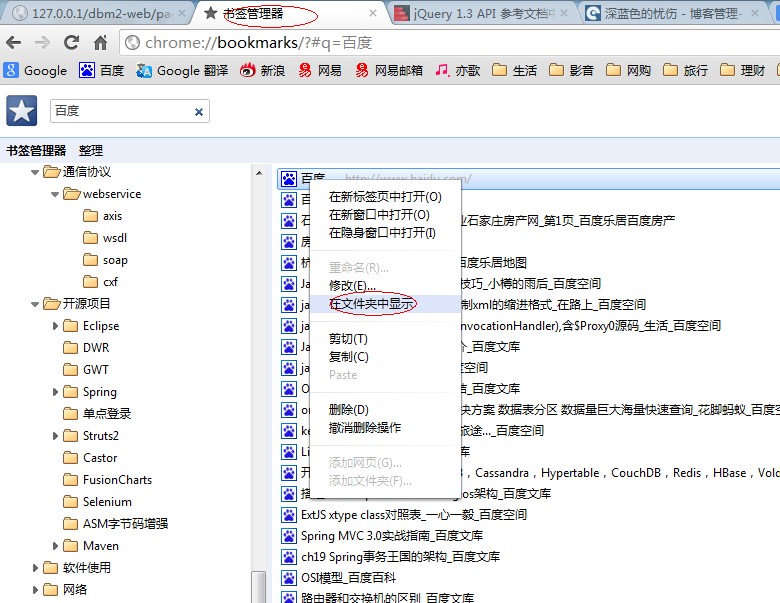Image resolution: width=780 pixels, height=603 pixels.
Task: Select the GWT folder
Action: coord(86,370)
